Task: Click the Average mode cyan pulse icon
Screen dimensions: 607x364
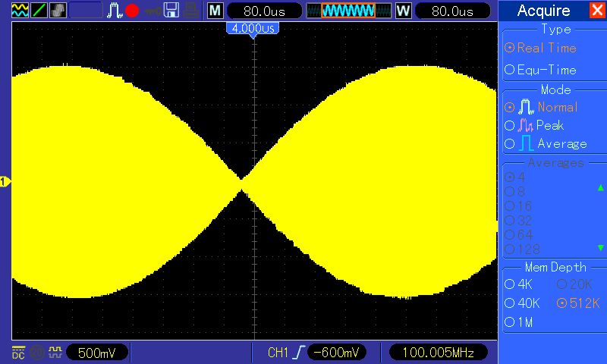Action: pos(526,143)
